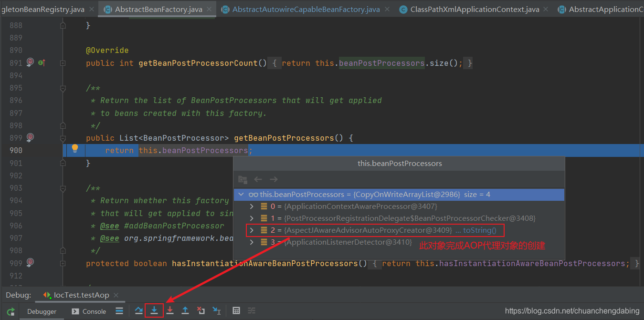This screenshot has height=320, width=644.
Task: Click line number 894 in the gutter
Action: pos(16,75)
